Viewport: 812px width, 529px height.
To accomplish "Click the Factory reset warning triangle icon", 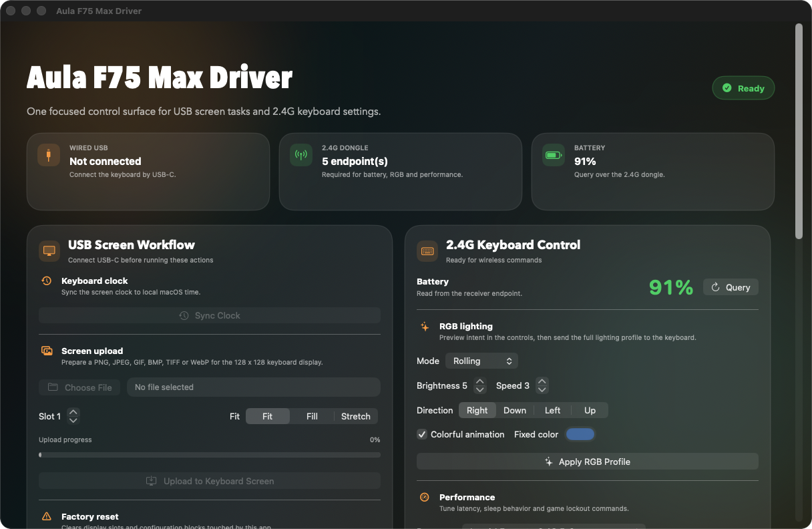I will (x=47, y=516).
